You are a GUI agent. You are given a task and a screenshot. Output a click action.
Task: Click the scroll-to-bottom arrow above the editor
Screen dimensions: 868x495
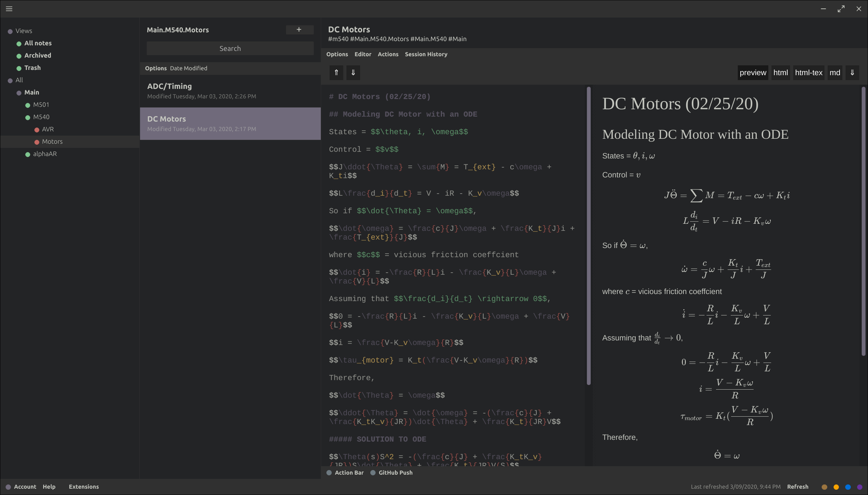click(x=353, y=72)
